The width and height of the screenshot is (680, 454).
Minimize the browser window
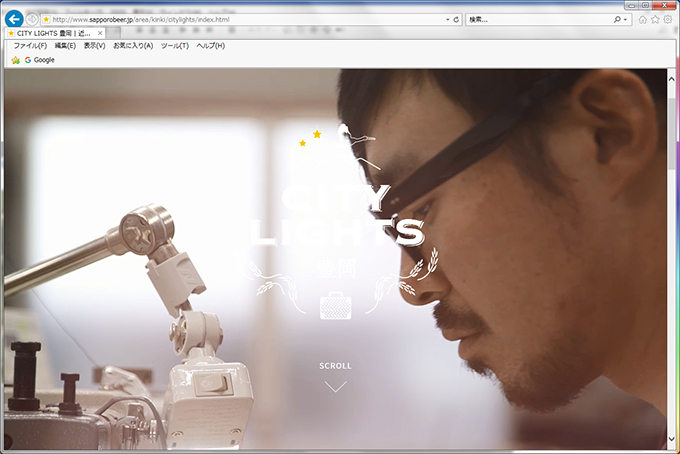click(x=631, y=6)
